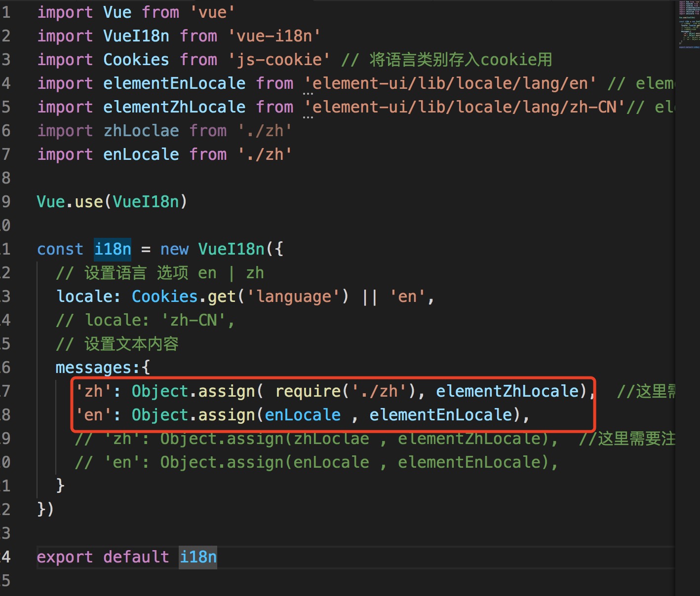Click 'vue-i18n' import string on line 2
700x596 pixels.
coord(274,36)
